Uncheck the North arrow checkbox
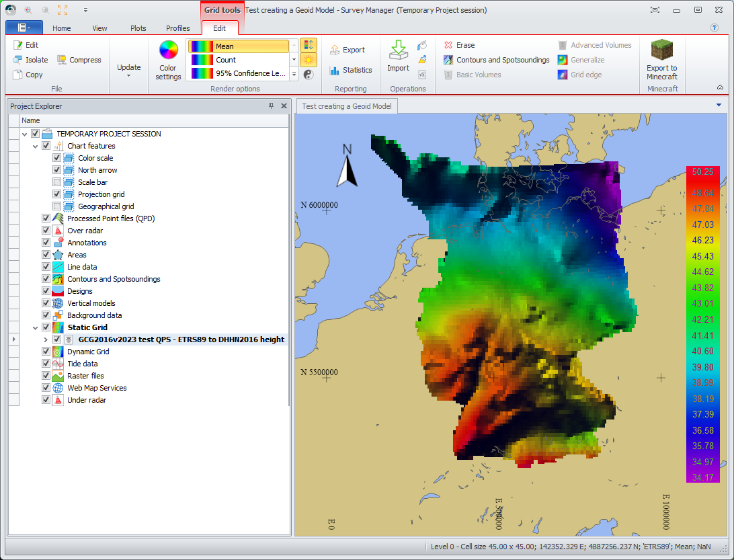Image resolution: width=734 pixels, height=560 pixels. coord(57,170)
